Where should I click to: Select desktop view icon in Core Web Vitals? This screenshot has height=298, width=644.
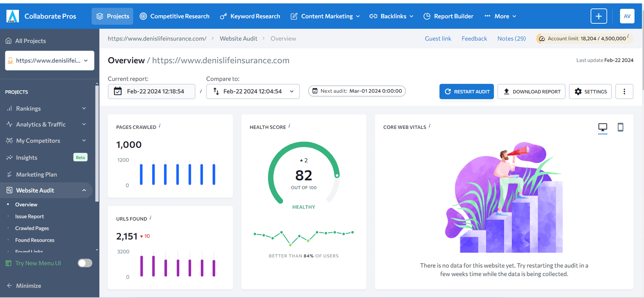coord(603,127)
